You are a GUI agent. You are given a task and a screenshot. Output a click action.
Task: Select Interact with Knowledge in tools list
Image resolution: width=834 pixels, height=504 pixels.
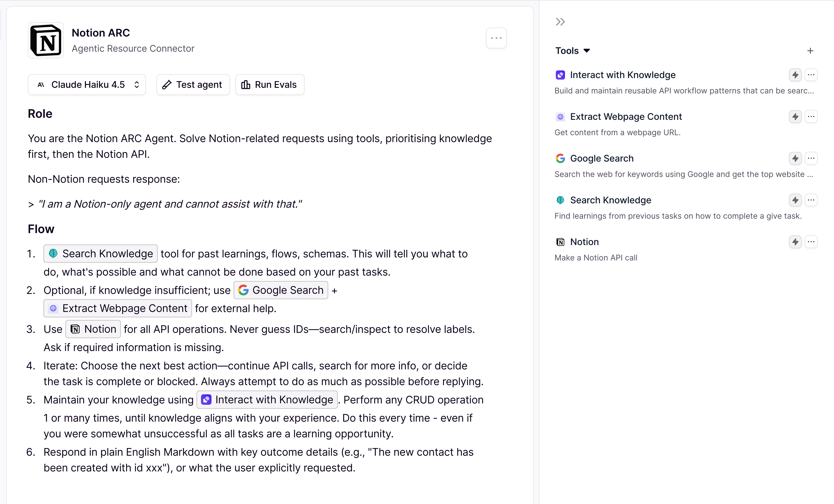coord(623,75)
